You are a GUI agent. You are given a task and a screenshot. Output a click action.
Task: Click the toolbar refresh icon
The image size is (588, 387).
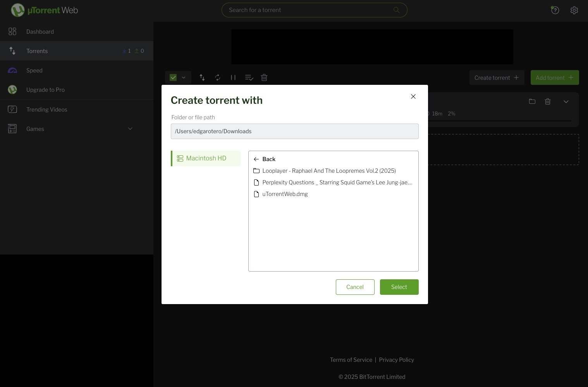[x=218, y=77]
